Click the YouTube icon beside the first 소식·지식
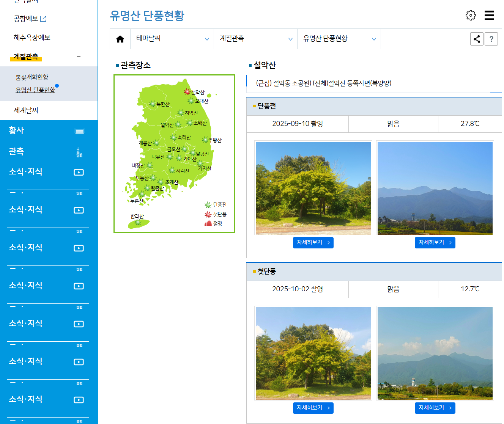The height and width of the screenshot is (424, 504). coord(79,172)
